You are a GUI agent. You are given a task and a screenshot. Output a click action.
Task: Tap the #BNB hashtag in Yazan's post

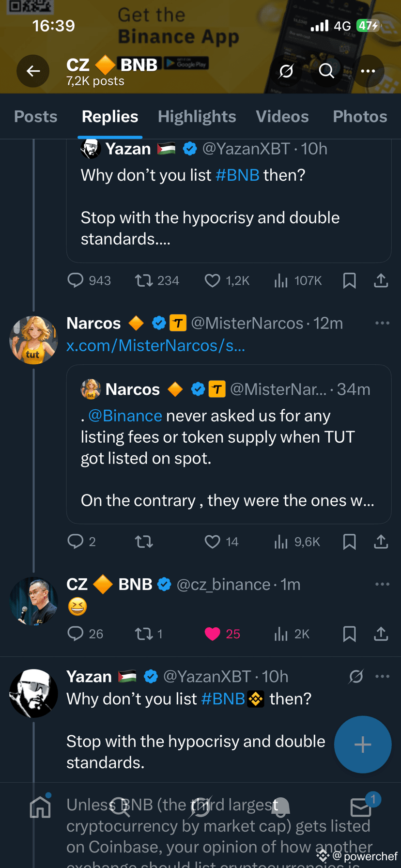[x=223, y=698]
